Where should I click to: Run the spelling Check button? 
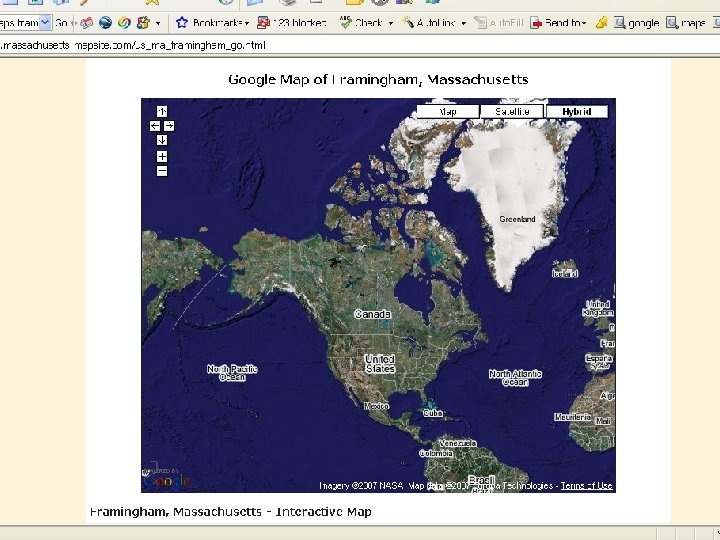click(x=361, y=22)
